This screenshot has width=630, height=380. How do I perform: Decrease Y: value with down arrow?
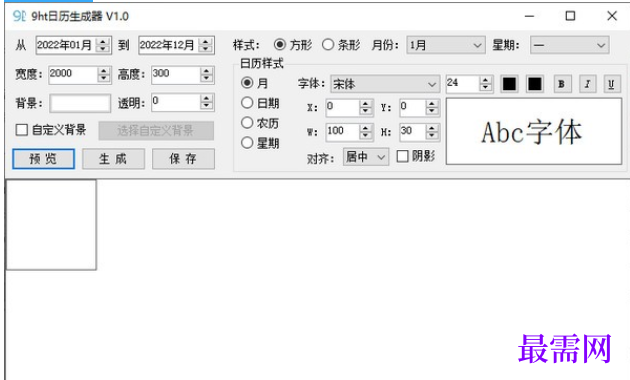(432, 112)
